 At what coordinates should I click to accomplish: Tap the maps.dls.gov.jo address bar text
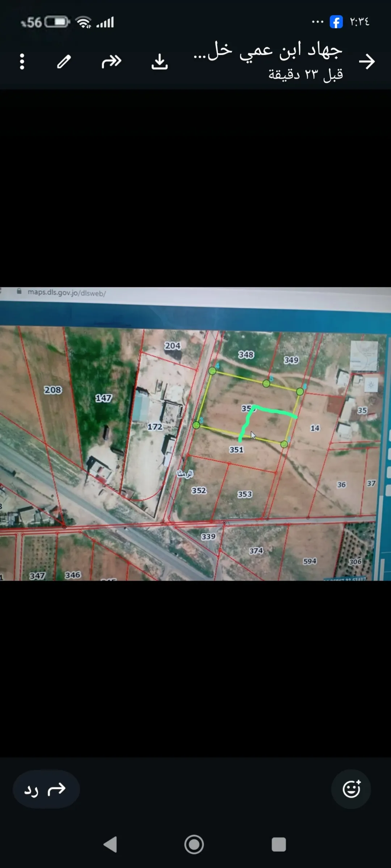[67, 292]
